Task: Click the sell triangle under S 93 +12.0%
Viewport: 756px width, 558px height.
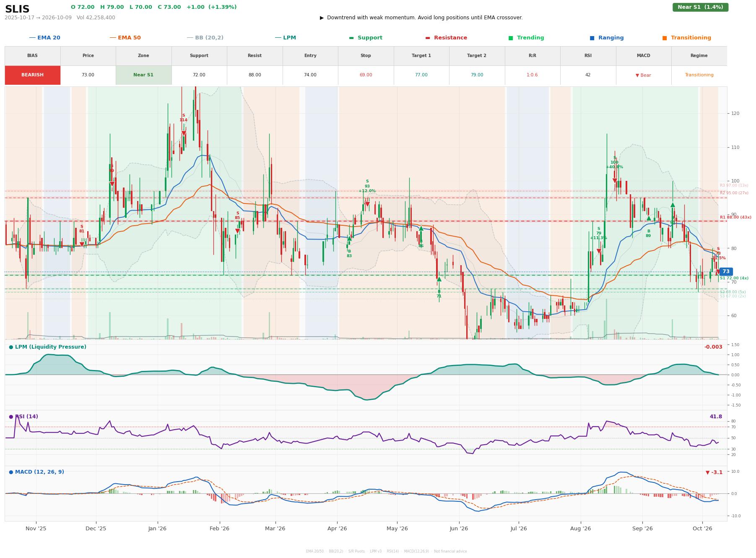Action: pos(367,204)
